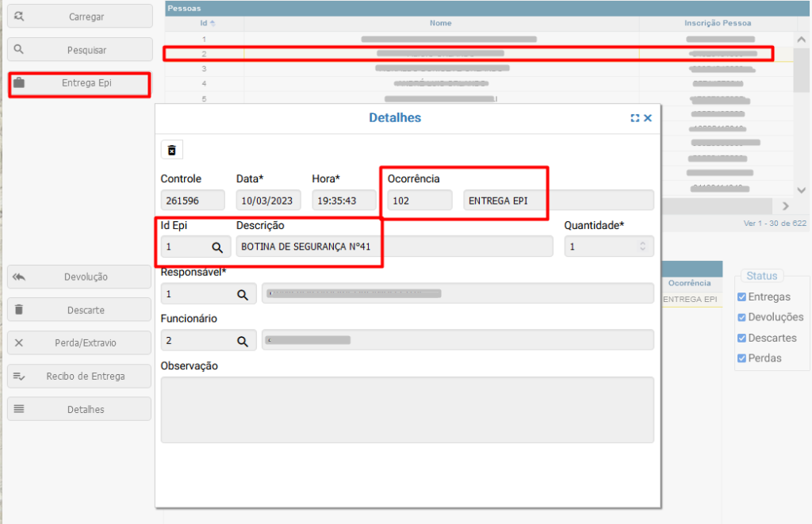Click the Pesquisar button
The image size is (812, 524).
pyautogui.click(x=79, y=50)
